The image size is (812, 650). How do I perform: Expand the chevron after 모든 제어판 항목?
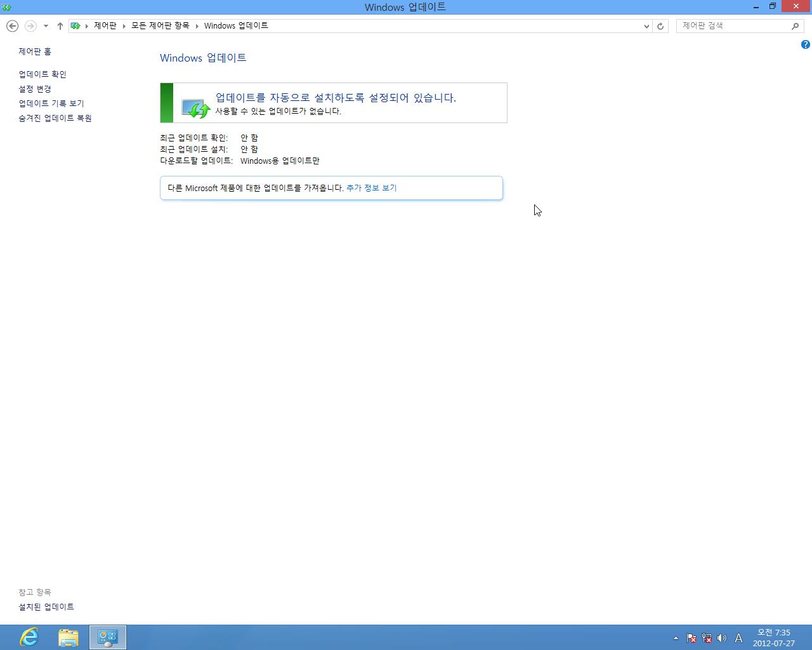coord(197,26)
